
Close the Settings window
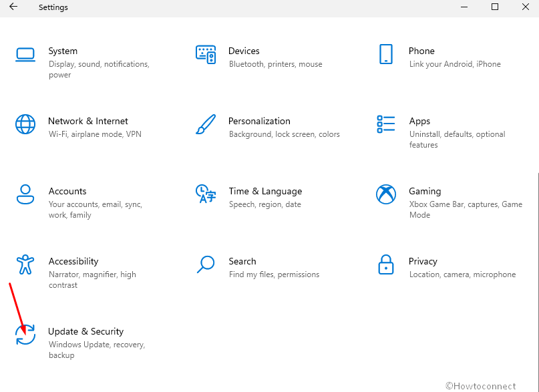click(525, 7)
